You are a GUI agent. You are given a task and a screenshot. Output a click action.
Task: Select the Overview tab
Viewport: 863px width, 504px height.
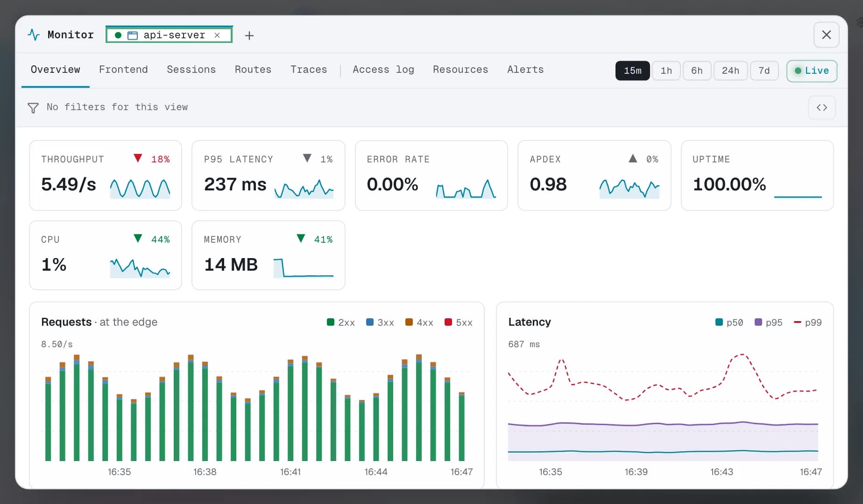(x=55, y=70)
